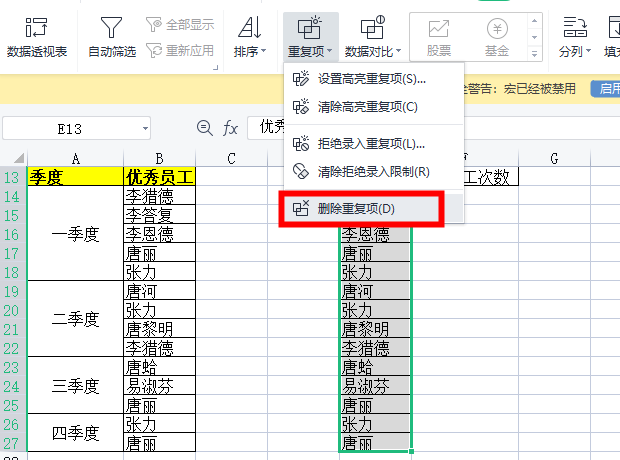The image size is (620, 460).
Task: Click the 全部显示 show all button
Action: (180, 25)
